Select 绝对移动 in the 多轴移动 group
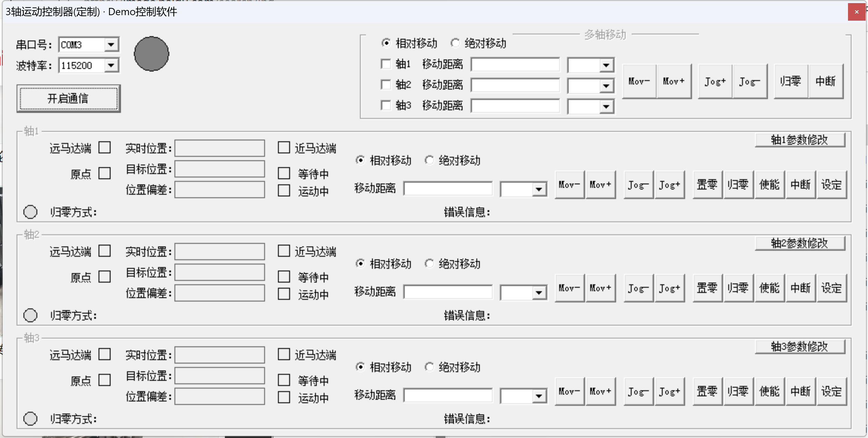This screenshot has height=438, width=868. tap(478, 43)
